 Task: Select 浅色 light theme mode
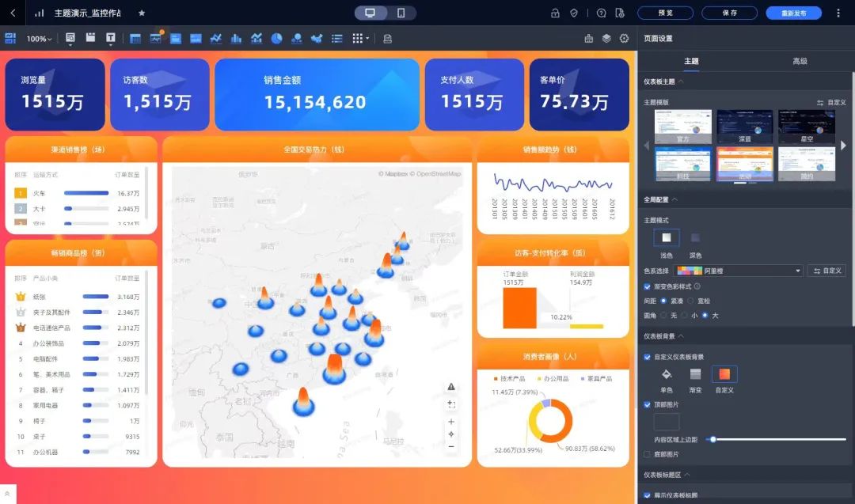point(667,237)
